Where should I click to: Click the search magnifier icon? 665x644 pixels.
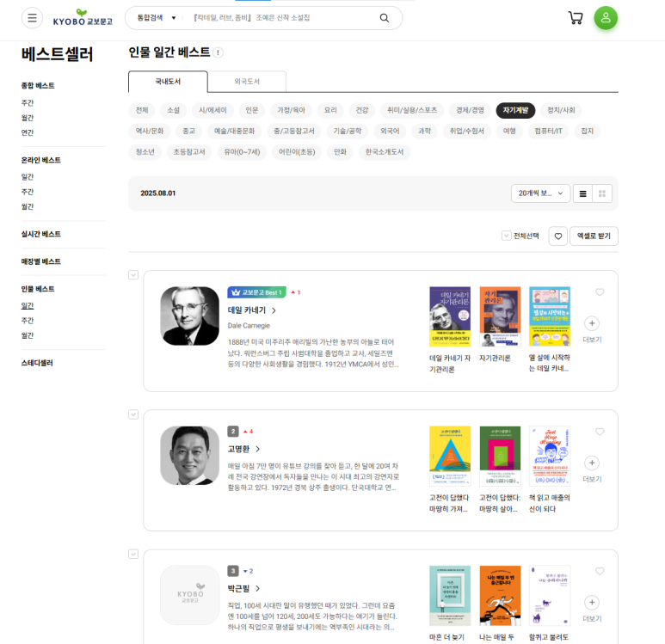point(385,18)
